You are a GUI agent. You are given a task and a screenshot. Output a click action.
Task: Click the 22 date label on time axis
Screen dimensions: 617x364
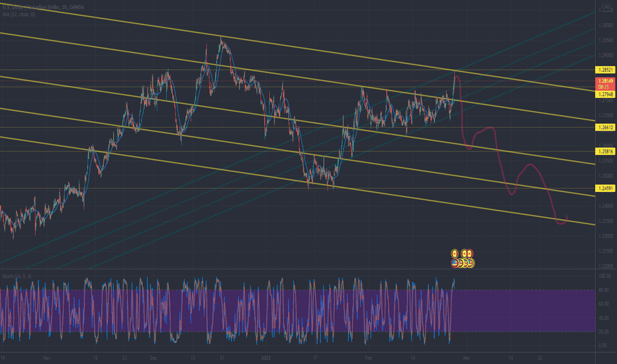point(540,358)
